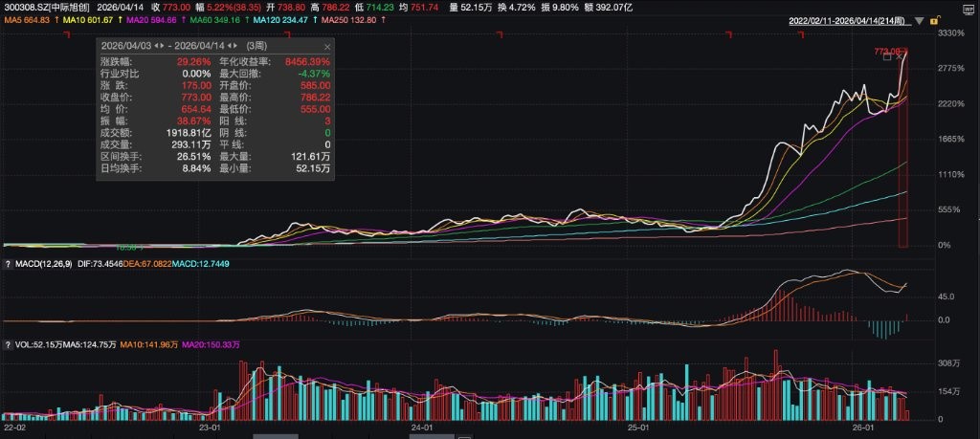
Task: Click the 成交量 293.11万 value
Action: click(190, 144)
